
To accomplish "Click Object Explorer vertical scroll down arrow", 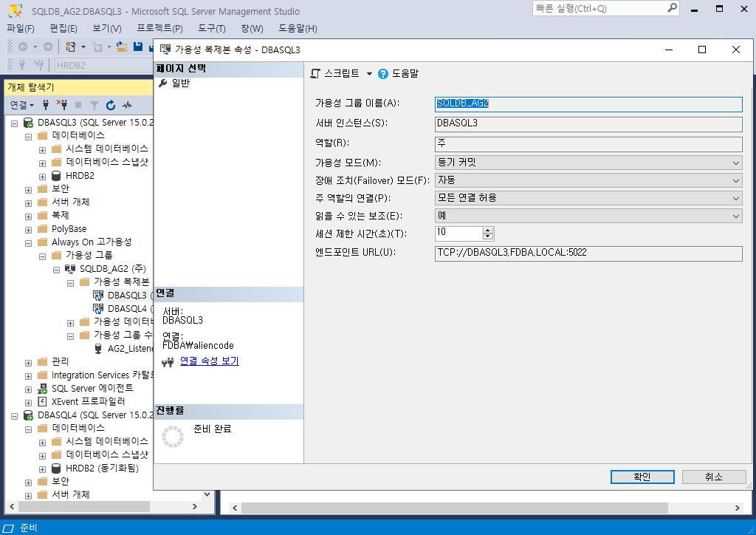I will 207,494.
